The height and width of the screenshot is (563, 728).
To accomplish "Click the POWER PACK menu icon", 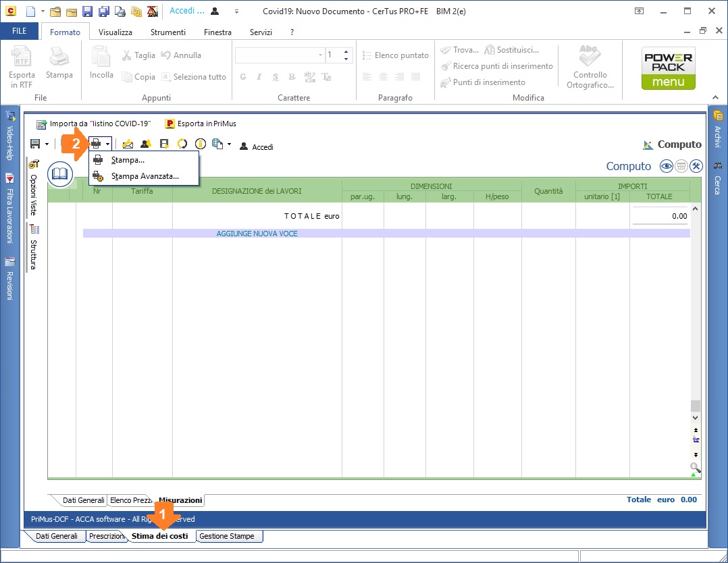I will click(668, 68).
